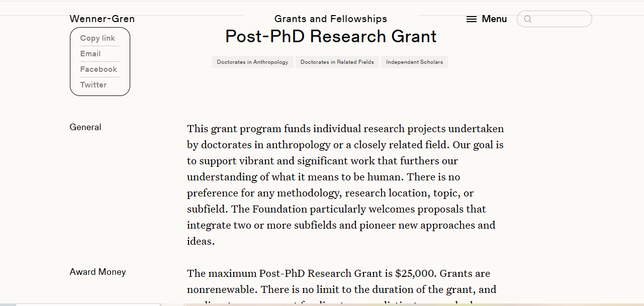Click the Menu label text
Image resolution: width=644 pixels, height=306 pixels.
point(494,19)
